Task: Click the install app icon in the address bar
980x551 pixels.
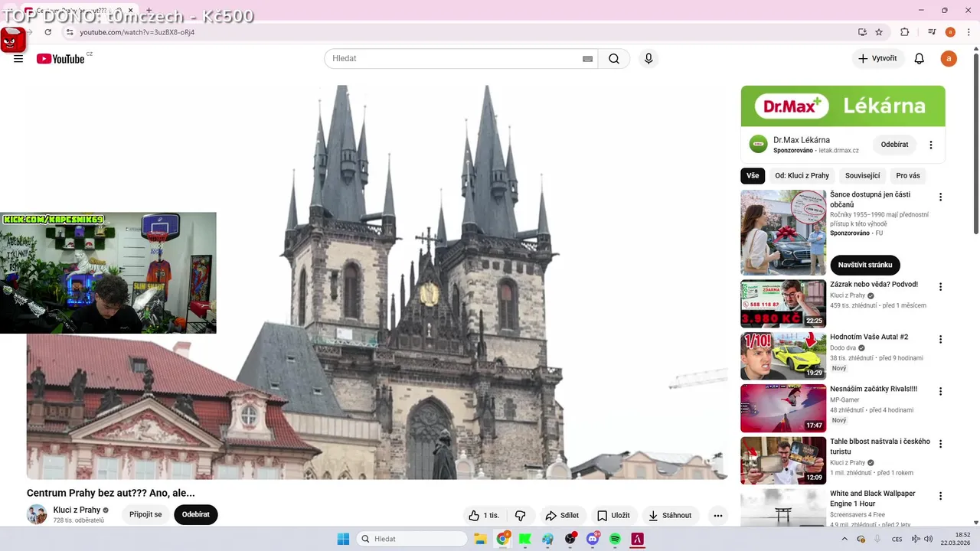Action: 862,32
